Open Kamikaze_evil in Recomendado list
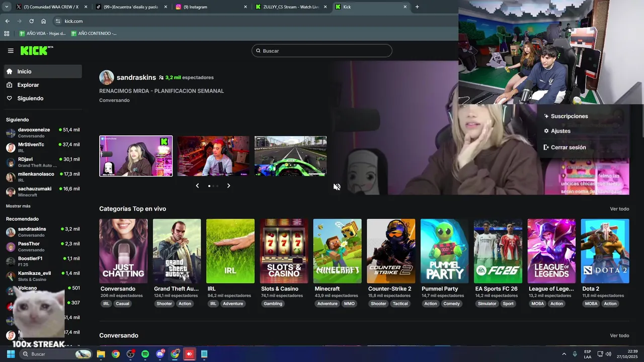Viewport: 644px width, 362px height. 43,276
